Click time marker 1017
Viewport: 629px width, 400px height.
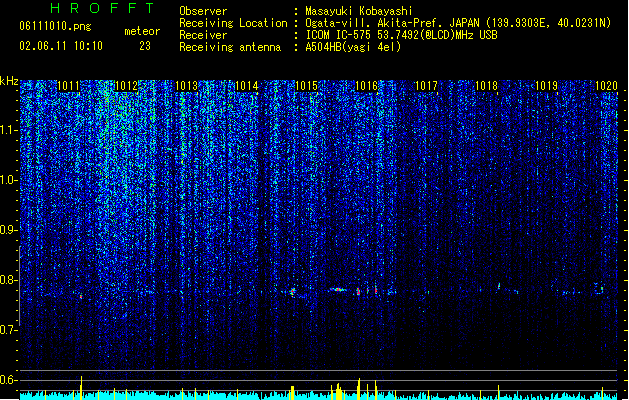[426, 86]
